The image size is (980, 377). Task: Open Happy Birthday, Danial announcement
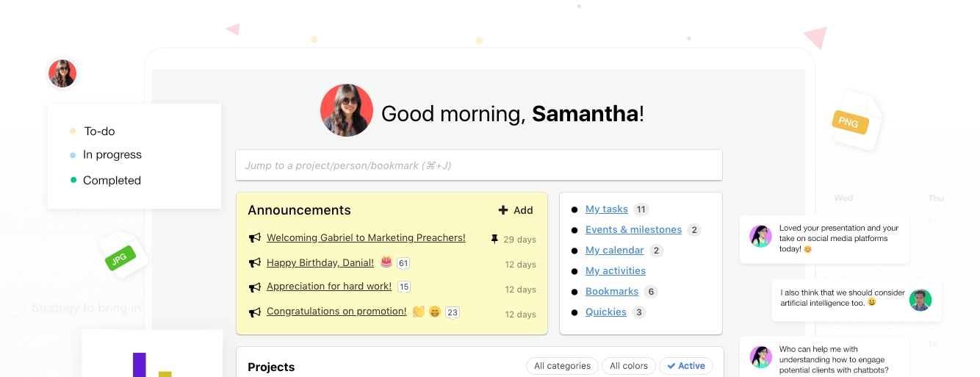pos(320,263)
